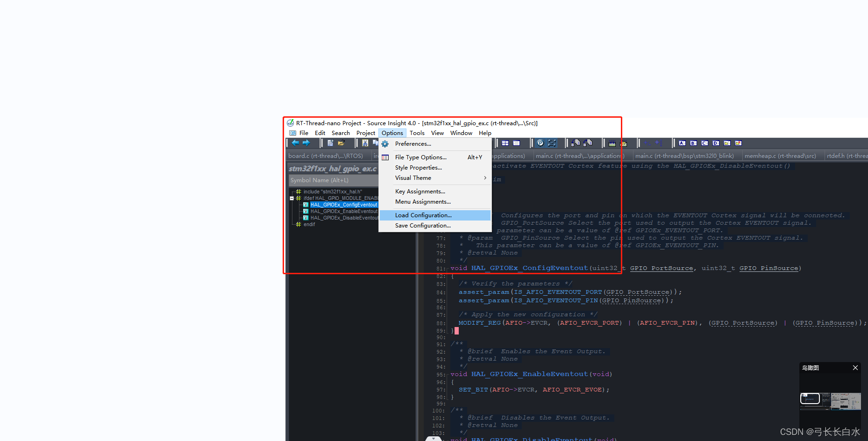Viewport: 868px width, 441px height.
Task: Open the Window menu
Action: point(461,133)
